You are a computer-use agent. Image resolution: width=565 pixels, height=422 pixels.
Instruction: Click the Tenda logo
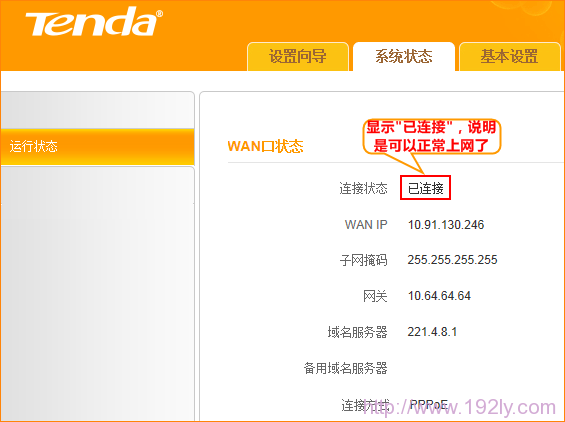pyautogui.click(x=94, y=23)
